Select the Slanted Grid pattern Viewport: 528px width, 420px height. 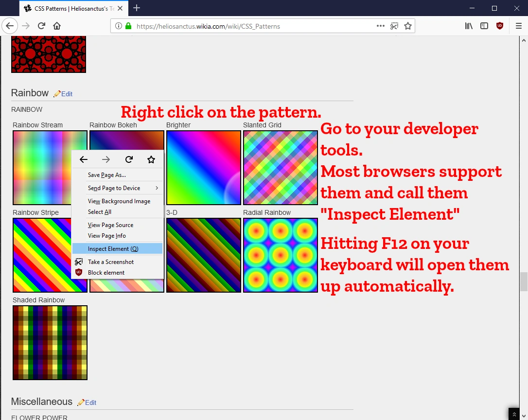(x=281, y=167)
